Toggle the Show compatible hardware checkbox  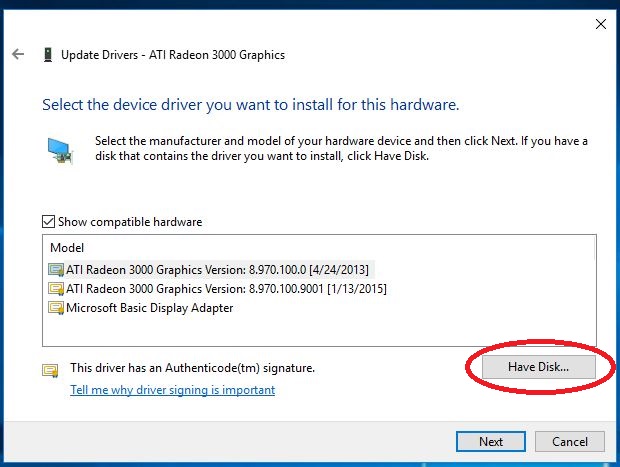(49, 222)
